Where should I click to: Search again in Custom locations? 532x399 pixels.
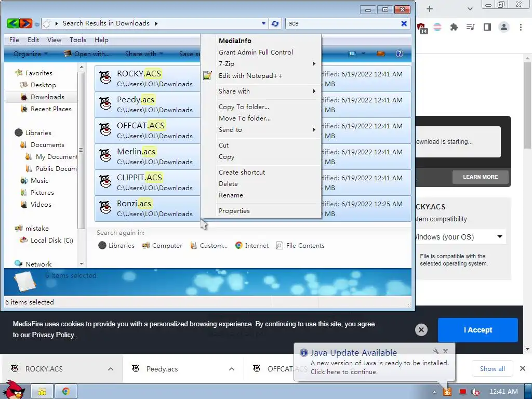click(209, 245)
